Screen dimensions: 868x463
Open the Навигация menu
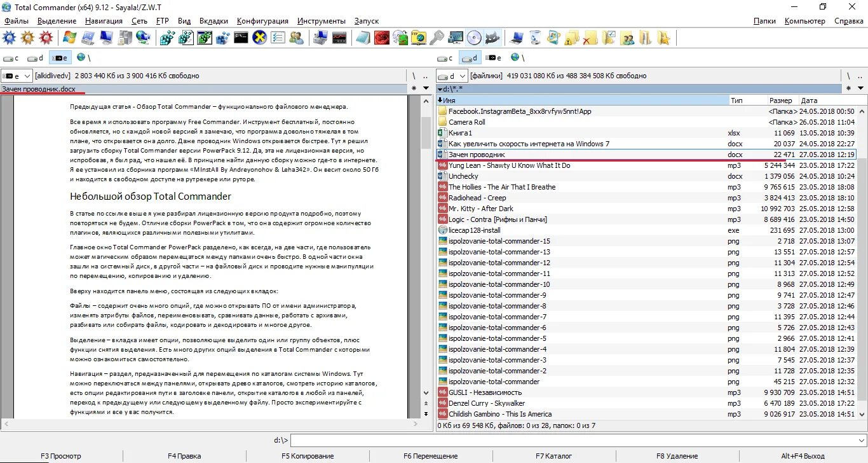coord(104,21)
